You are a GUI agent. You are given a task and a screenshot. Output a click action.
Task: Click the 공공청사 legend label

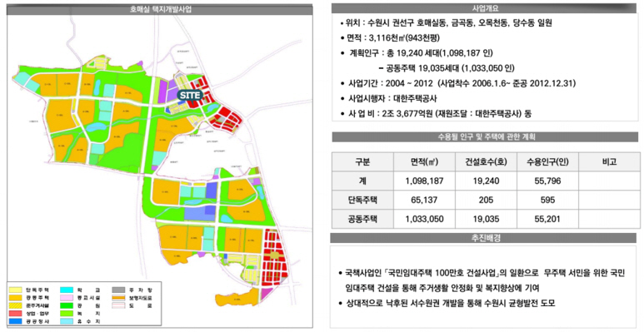click(37, 321)
